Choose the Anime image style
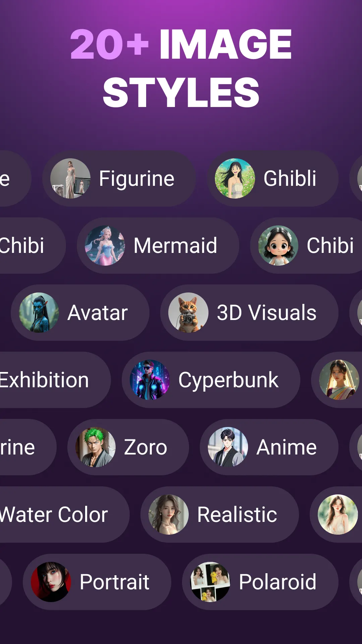362x644 pixels. [x=269, y=447]
